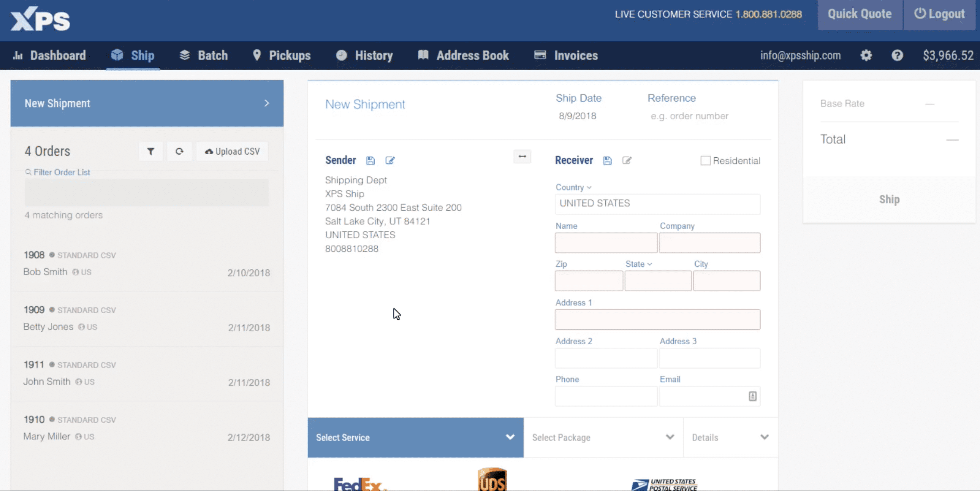The image size is (980, 491).
Task: Refresh the orders list
Action: [180, 151]
